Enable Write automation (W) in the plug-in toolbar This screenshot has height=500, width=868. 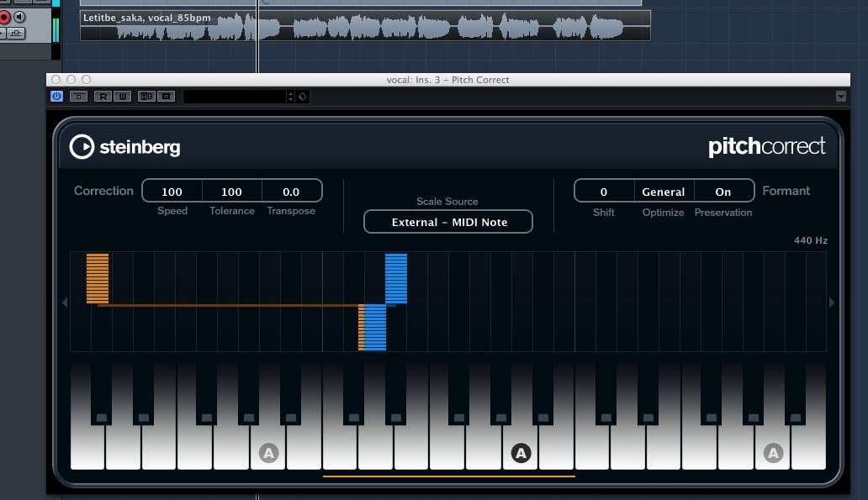tap(122, 97)
